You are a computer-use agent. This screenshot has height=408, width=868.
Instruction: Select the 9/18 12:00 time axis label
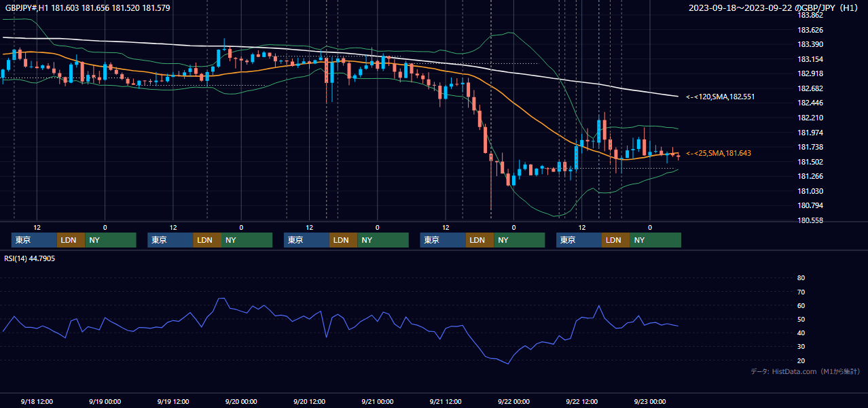tap(37, 401)
